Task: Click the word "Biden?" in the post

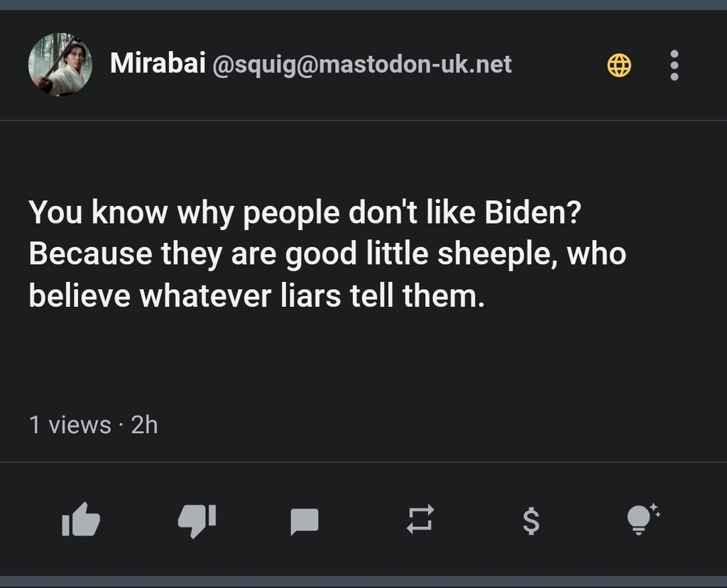Action: pos(532,213)
